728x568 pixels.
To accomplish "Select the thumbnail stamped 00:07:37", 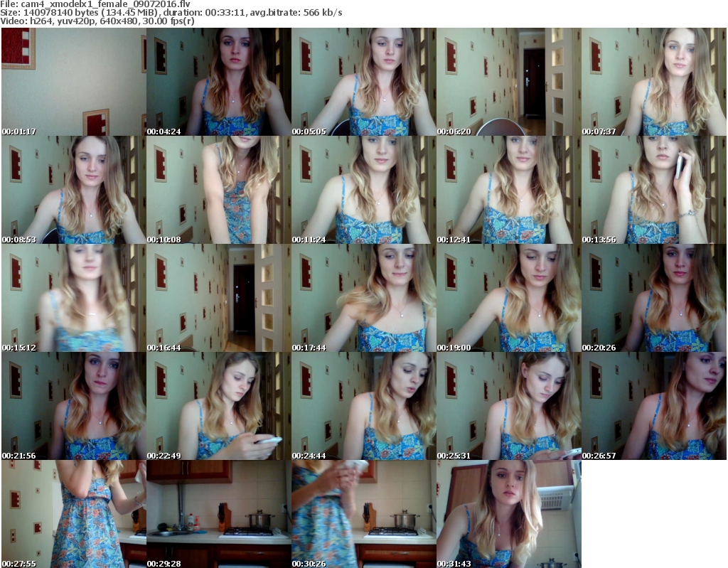I will click(654, 82).
